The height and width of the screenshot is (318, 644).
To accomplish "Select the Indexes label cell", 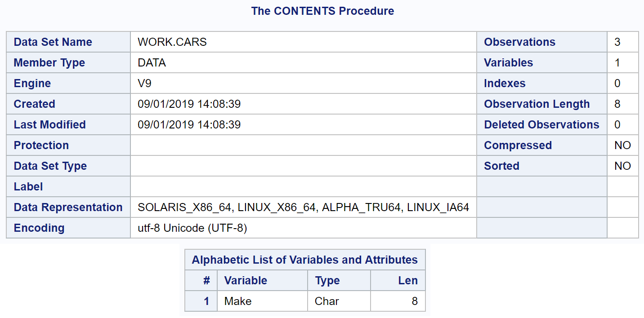I will click(542, 84).
